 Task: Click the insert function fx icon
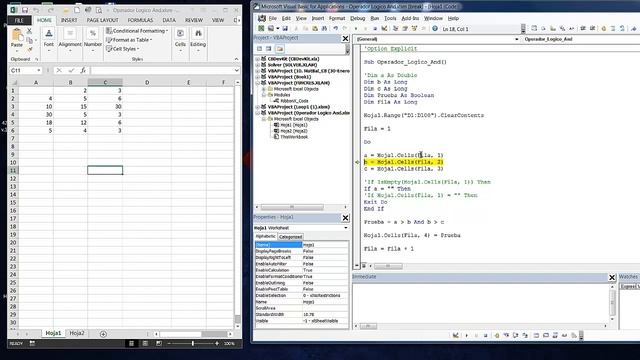tap(83, 70)
